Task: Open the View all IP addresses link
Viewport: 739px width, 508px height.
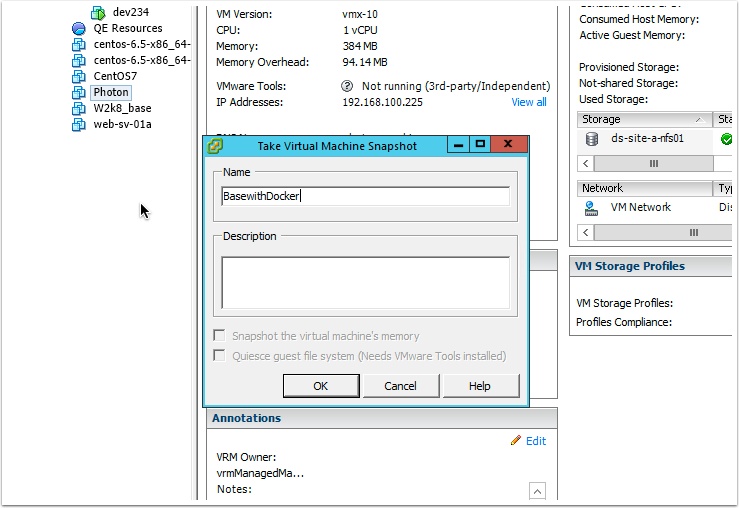Action: point(529,102)
